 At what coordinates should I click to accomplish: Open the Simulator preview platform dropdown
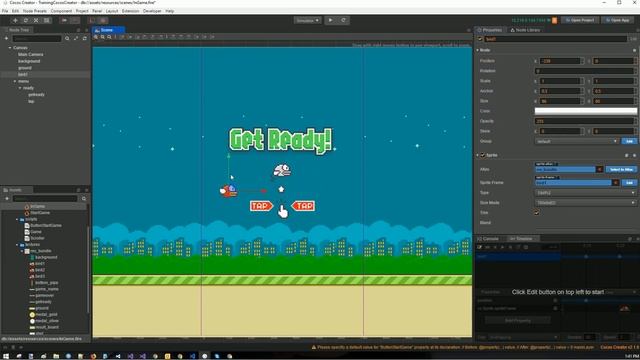(307, 20)
